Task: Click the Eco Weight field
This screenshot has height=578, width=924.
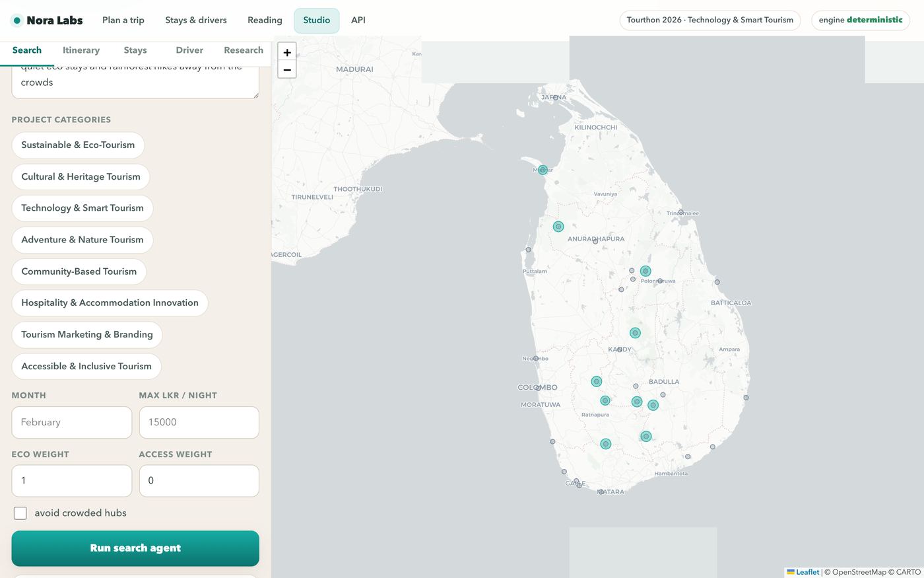Action: 72,481
